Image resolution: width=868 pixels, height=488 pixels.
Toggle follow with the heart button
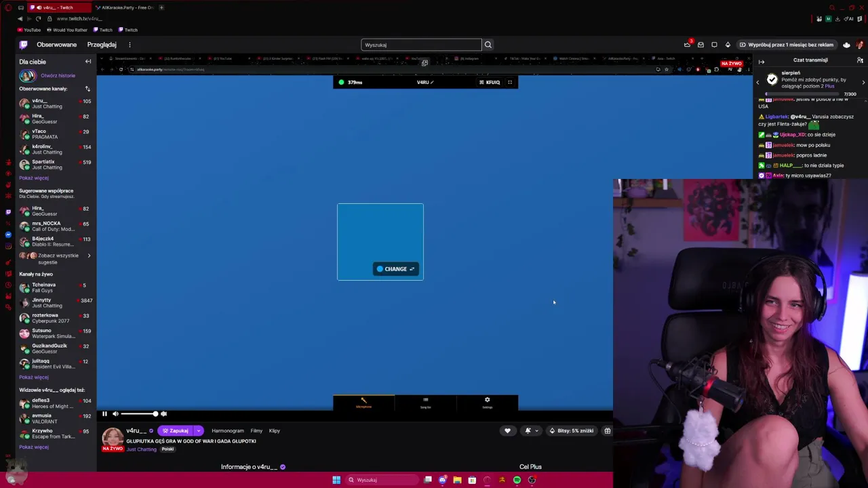pyautogui.click(x=507, y=430)
